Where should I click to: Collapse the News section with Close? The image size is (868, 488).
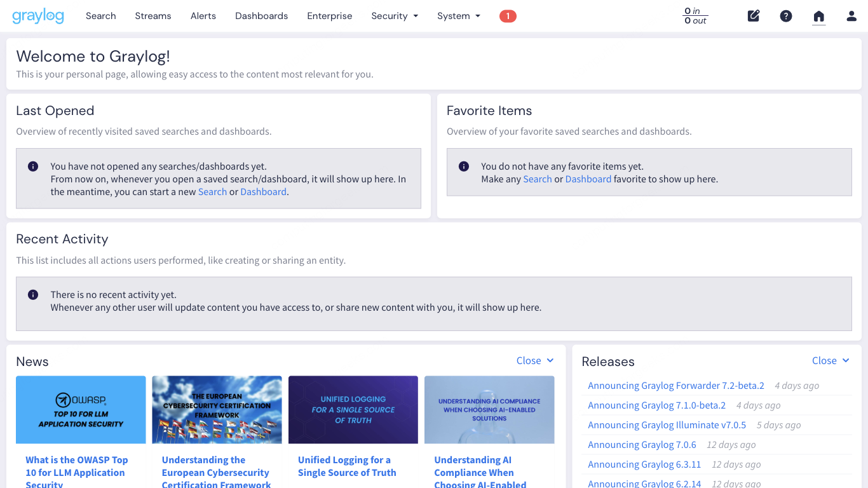click(x=535, y=360)
